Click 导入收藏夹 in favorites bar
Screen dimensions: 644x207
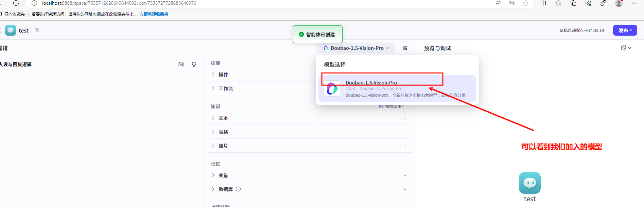click(x=15, y=14)
